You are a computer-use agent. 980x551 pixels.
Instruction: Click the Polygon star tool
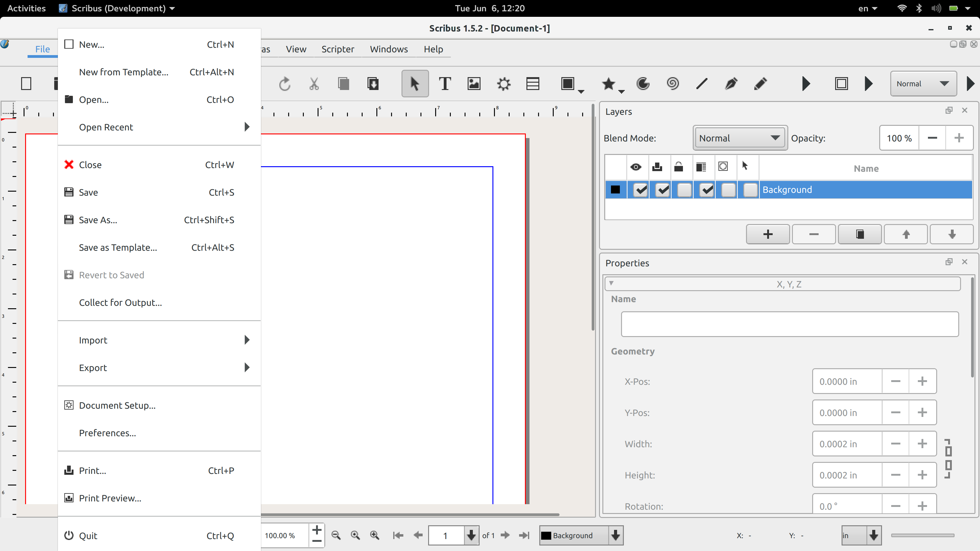click(608, 84)
